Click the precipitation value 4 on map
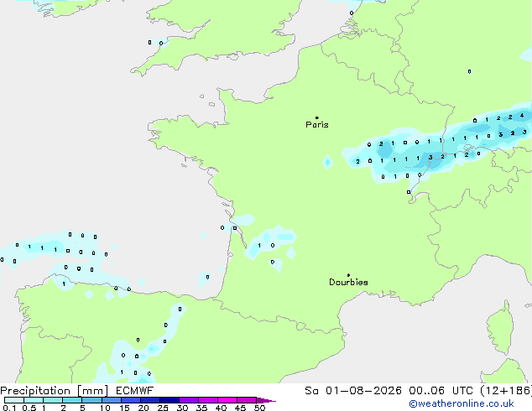This screenshot has height=411, width=532. 522,116
